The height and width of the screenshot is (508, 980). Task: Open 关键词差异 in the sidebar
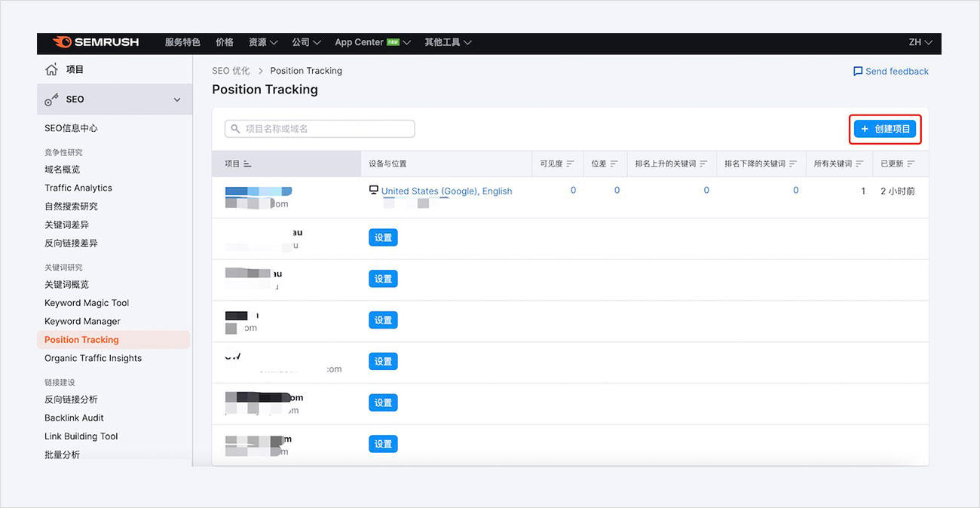[x=66, y=225]
